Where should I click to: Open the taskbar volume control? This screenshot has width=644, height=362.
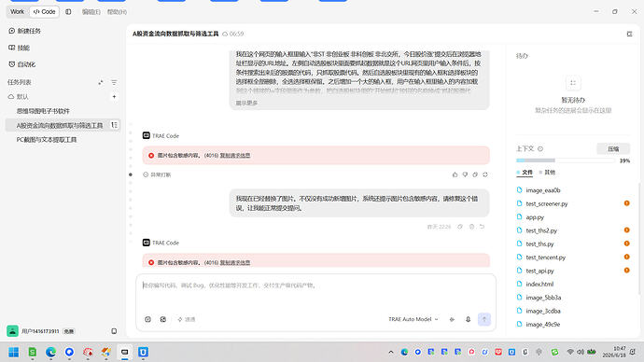pyautogui.click(x=581, y=352)
